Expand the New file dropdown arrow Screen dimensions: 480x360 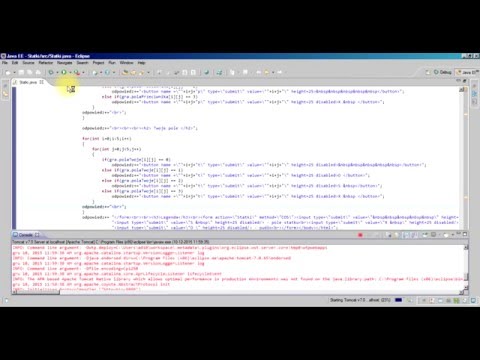(14, 72)
